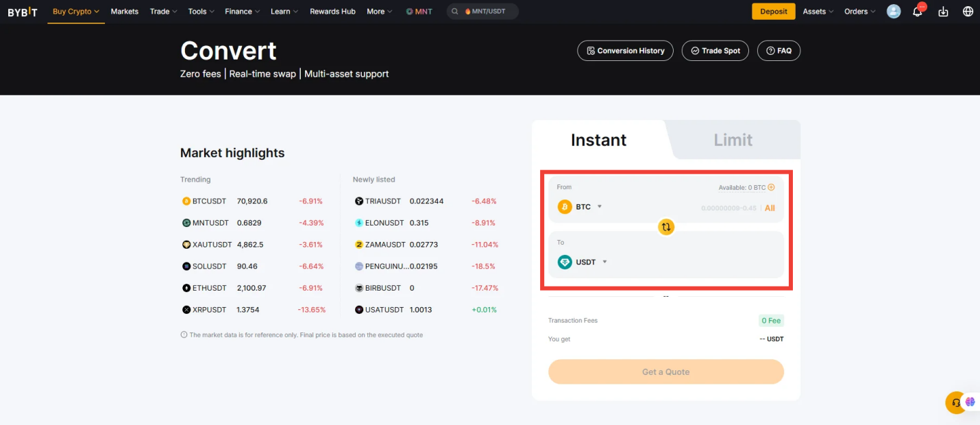Switch to the Instant tab
The height and width of the screenshot is (425, 980).
click(598, 139)
